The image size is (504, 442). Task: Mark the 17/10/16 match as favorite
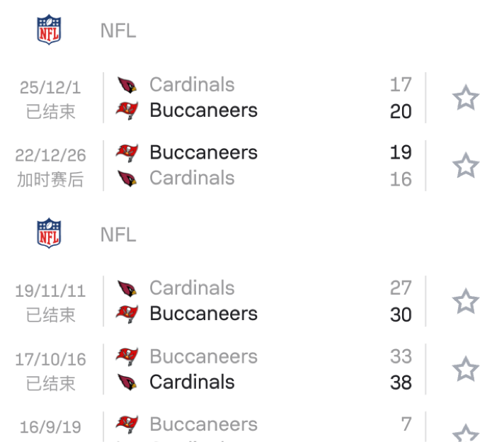click(x=465, y=369)
